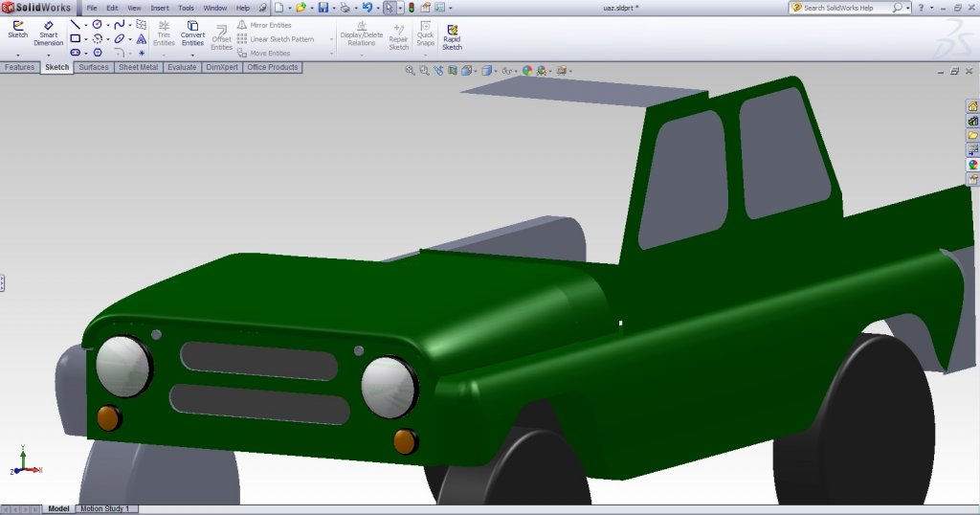Toggle the Select cursor tool
Screen dimensions: 980x515
pyautogui.click(x=390, y=8)
